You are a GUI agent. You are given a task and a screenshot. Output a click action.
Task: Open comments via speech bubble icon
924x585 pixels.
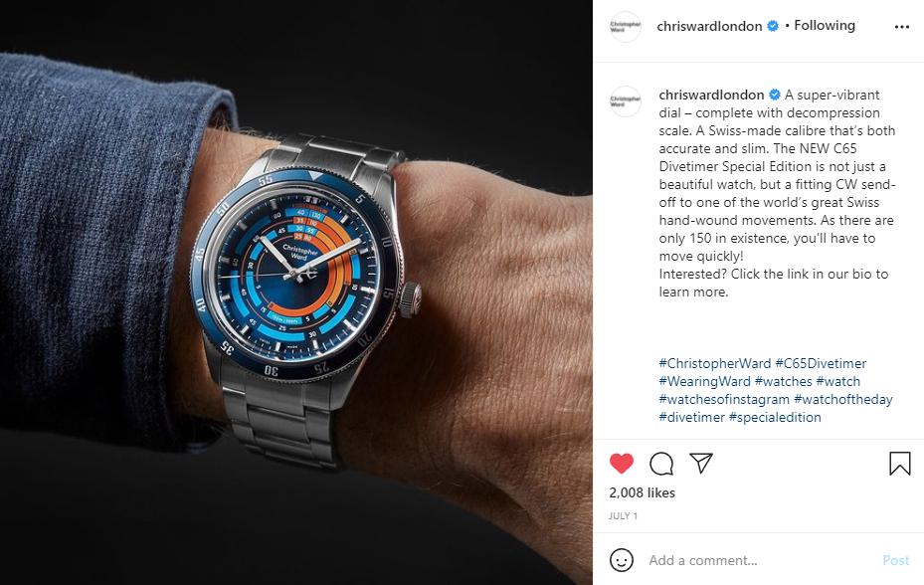[x=661, y=464]
